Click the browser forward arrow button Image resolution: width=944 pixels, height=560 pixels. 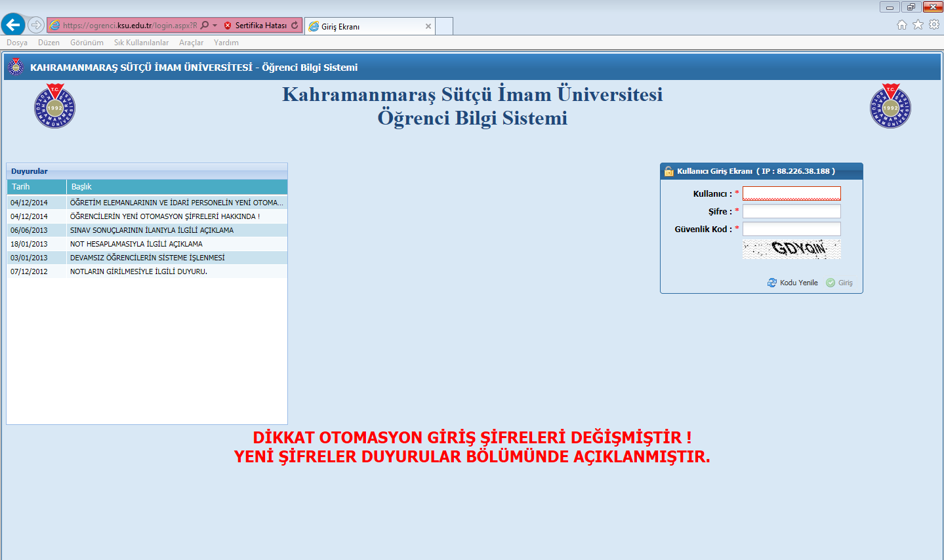click(36, 26)
